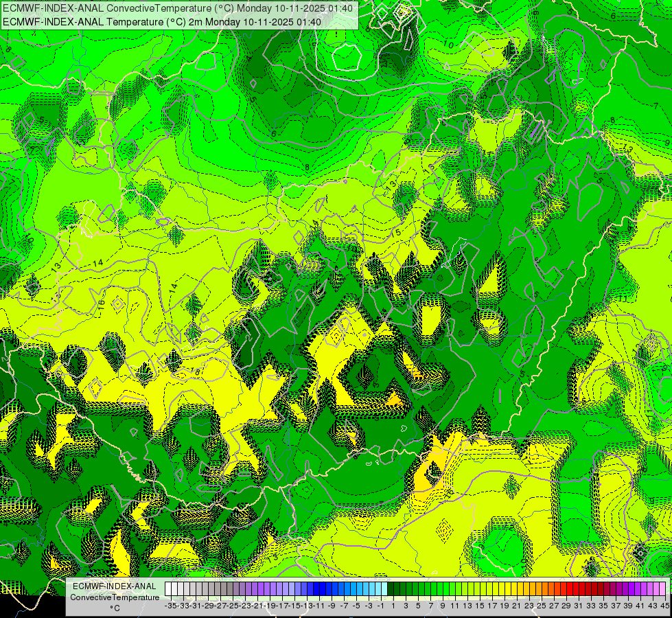
Task: Click the legend's ConvectiveTemperature label
Action: click(x=115, y=597)
